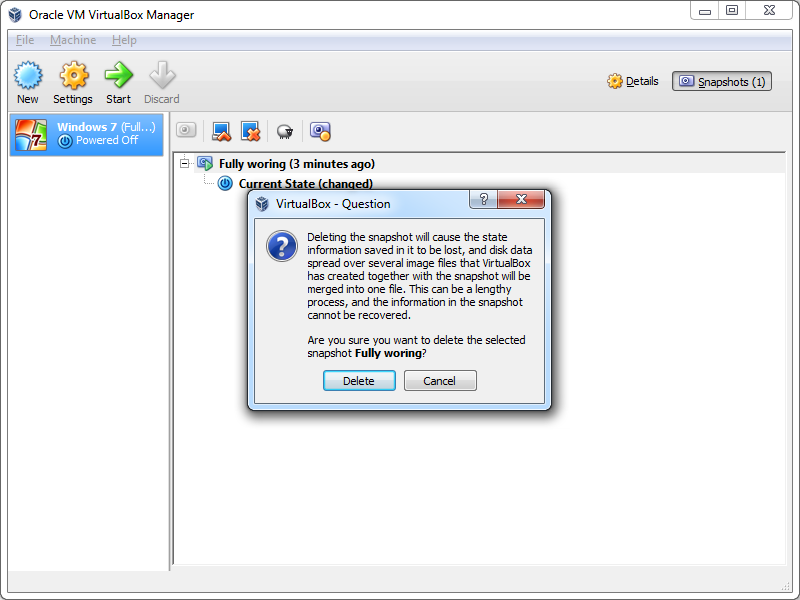Click the green Start arrow

pos(118,77)
